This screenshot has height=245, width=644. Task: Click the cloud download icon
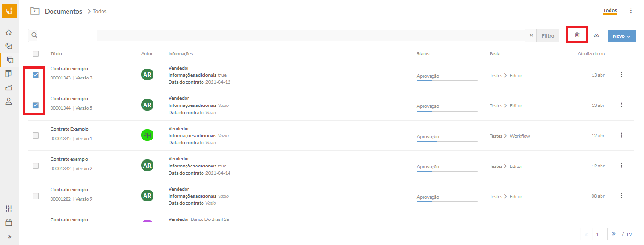[596, 36]
